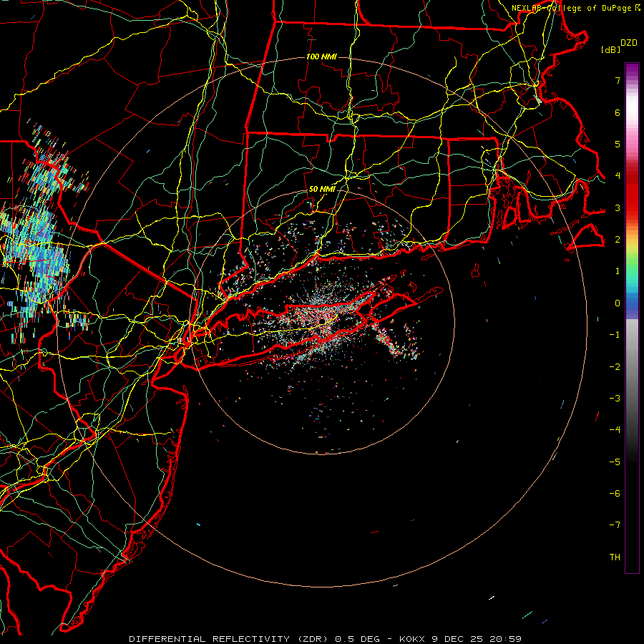644x644 pixels.
Task: Click the [dB] unit label
Action: [x=610, y=50]
